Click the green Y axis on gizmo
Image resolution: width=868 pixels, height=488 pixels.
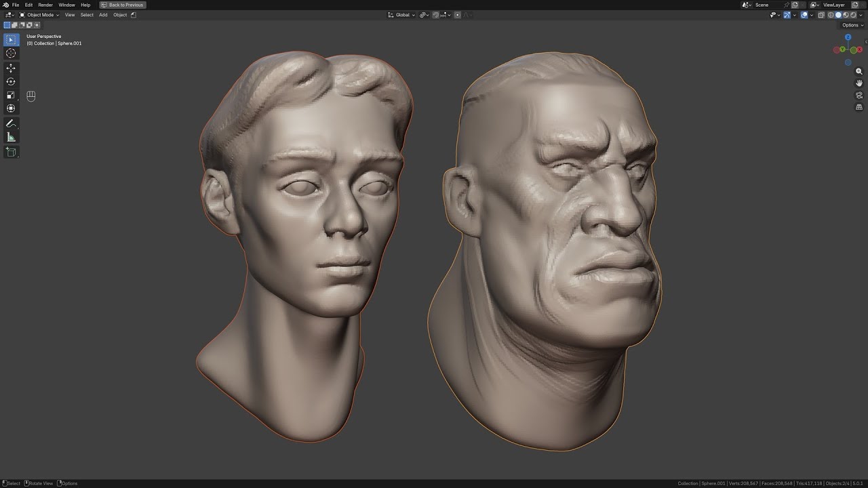coord(842,49)
